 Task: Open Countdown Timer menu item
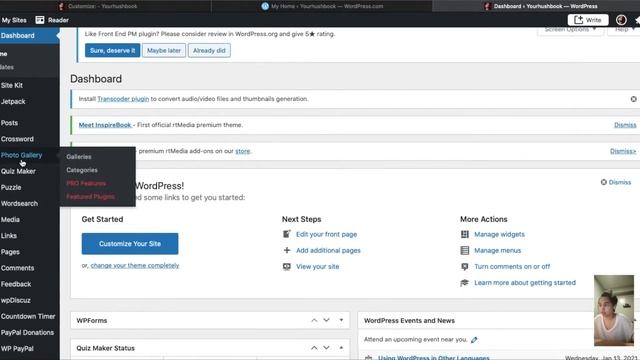pos(29,316)
